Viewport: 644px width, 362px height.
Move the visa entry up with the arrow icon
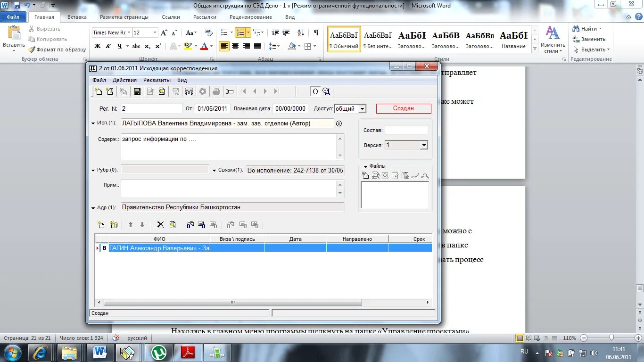(131, 225)
